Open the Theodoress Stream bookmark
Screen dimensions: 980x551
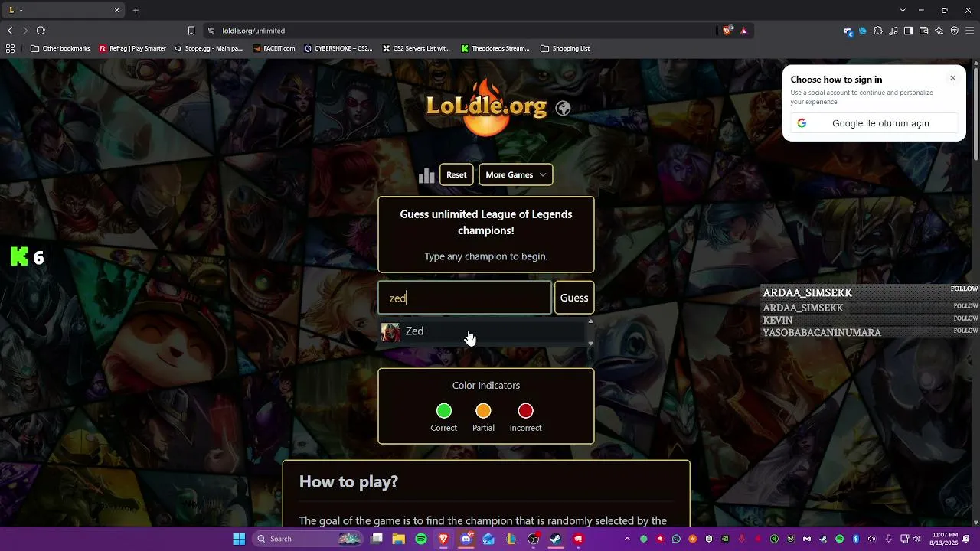(495, 48)
